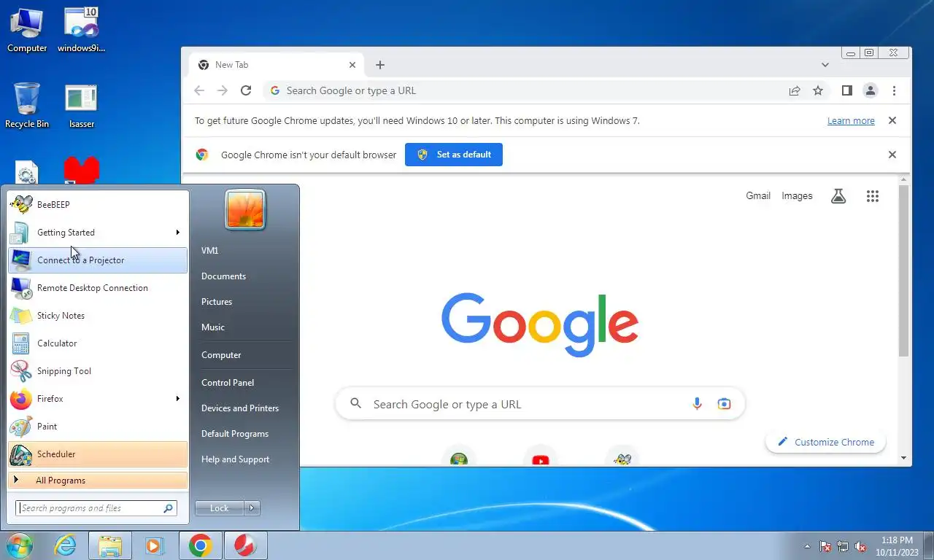Launch Connect to a Projector

(x=98, y=260)
